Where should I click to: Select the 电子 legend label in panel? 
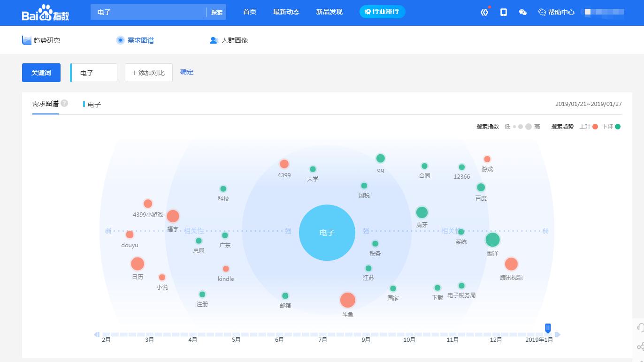(x=92, y=105)
